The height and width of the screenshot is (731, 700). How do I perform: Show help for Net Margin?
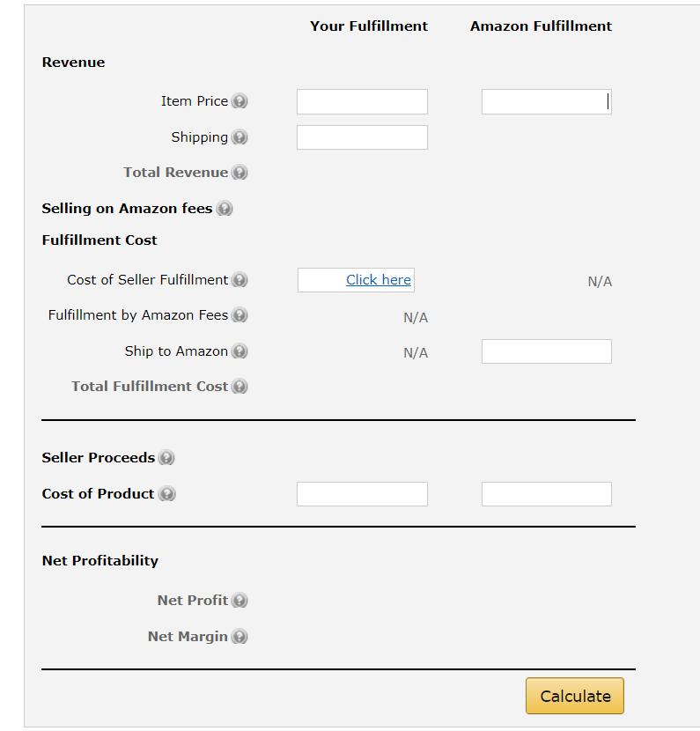coord(239,637)
